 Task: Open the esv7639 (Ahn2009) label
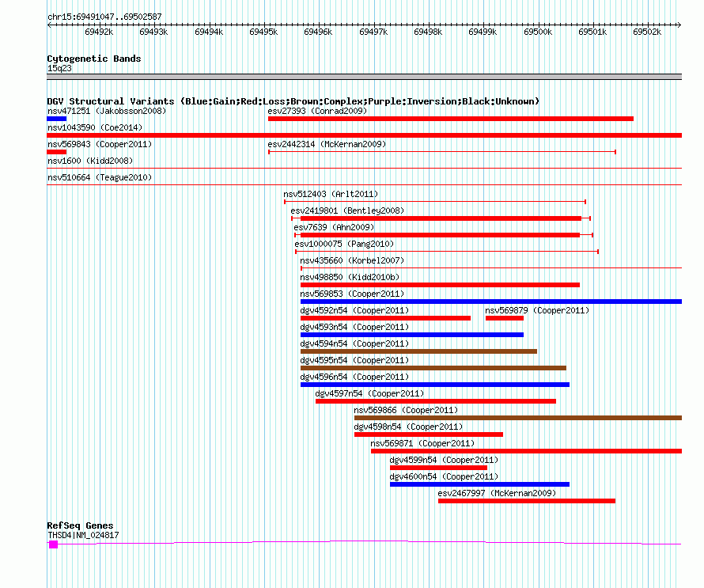point(334,227)
